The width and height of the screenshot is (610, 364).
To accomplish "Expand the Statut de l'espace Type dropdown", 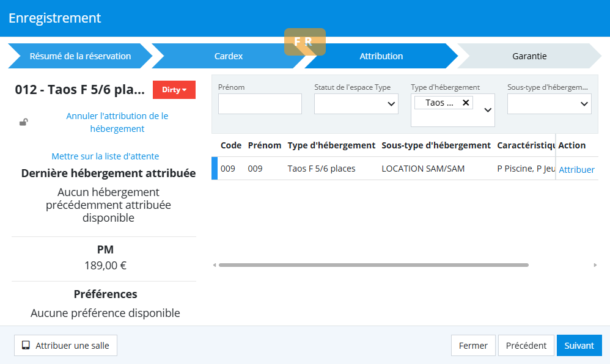I will (356, 104).
